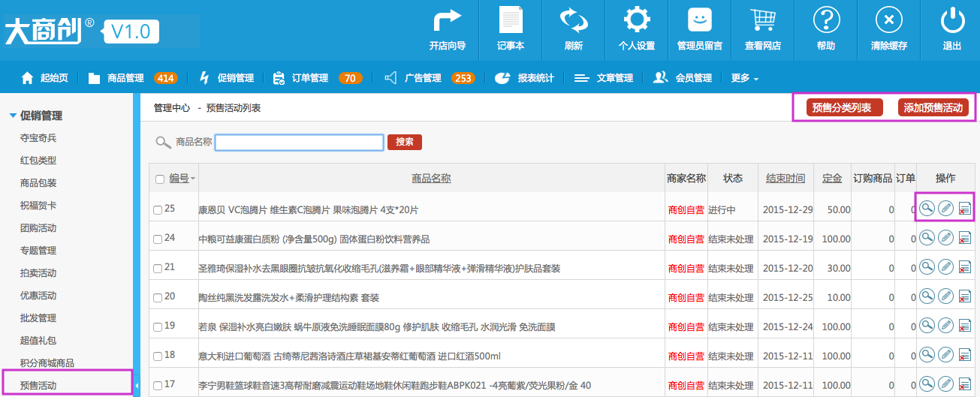Check the box for item 21

(x=158, y=268)
